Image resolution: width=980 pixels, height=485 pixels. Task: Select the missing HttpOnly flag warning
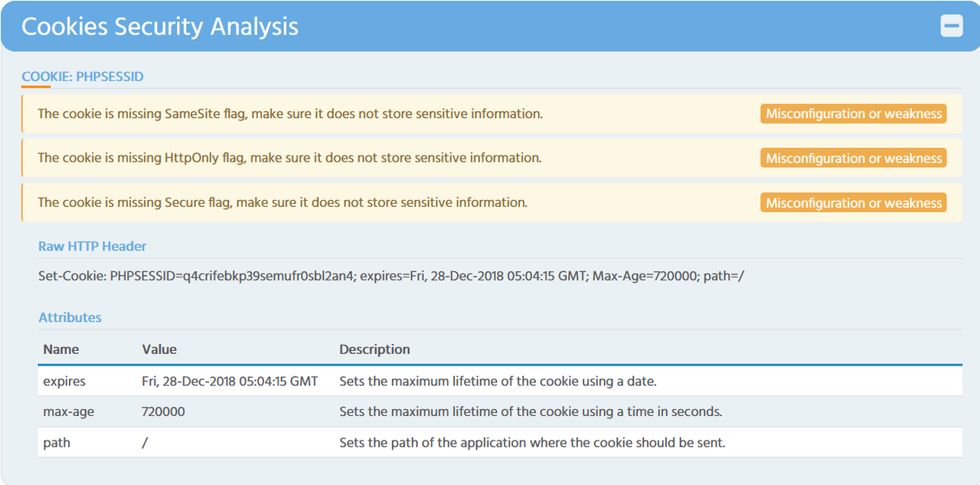289,159
